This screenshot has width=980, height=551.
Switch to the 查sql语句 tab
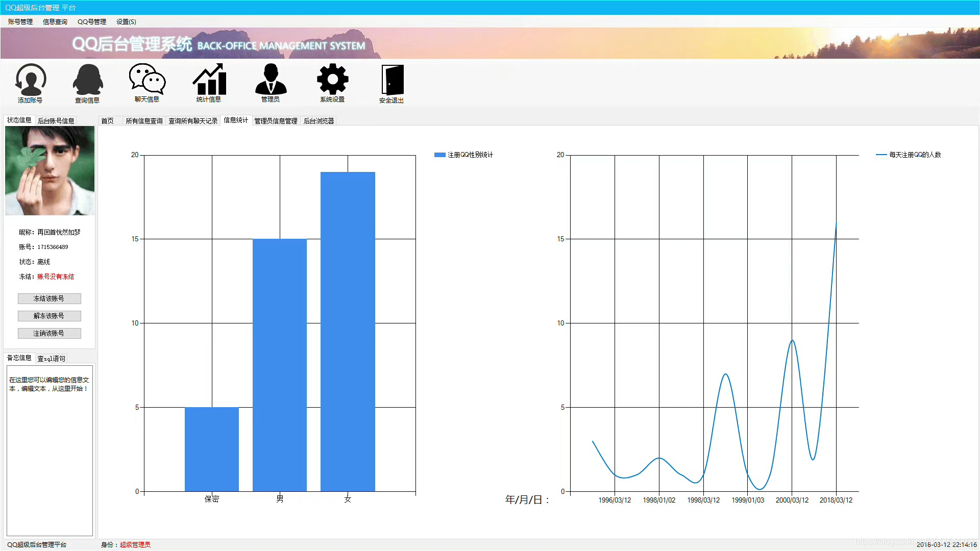click(x=51, y=359)
